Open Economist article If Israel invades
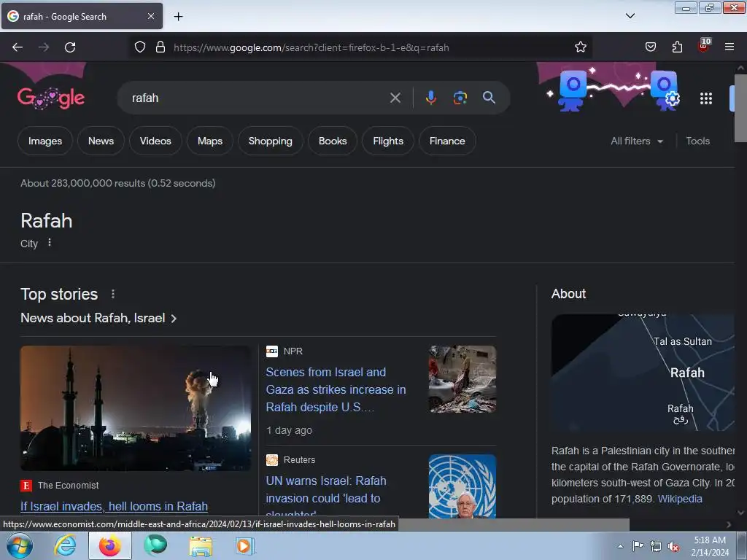Image resolution: width=747 pixels, height=560 pixels. click(x=114, y=506)
